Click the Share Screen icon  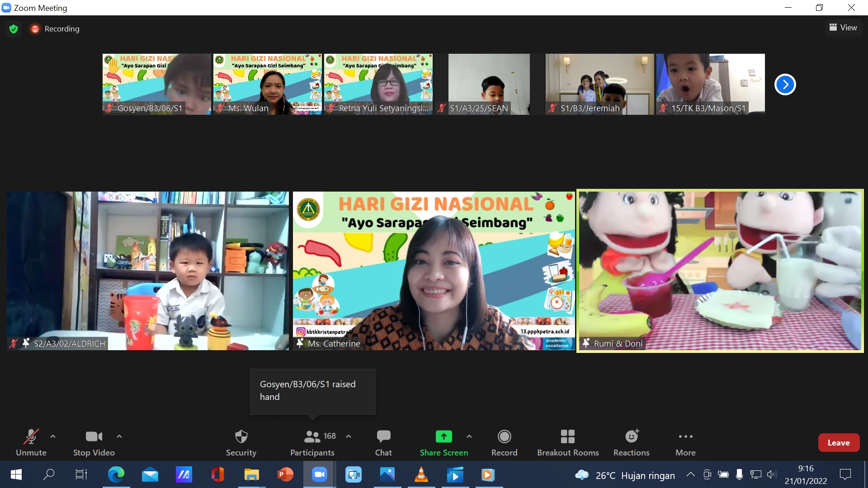pyautogui.click(x=443, y=436)
